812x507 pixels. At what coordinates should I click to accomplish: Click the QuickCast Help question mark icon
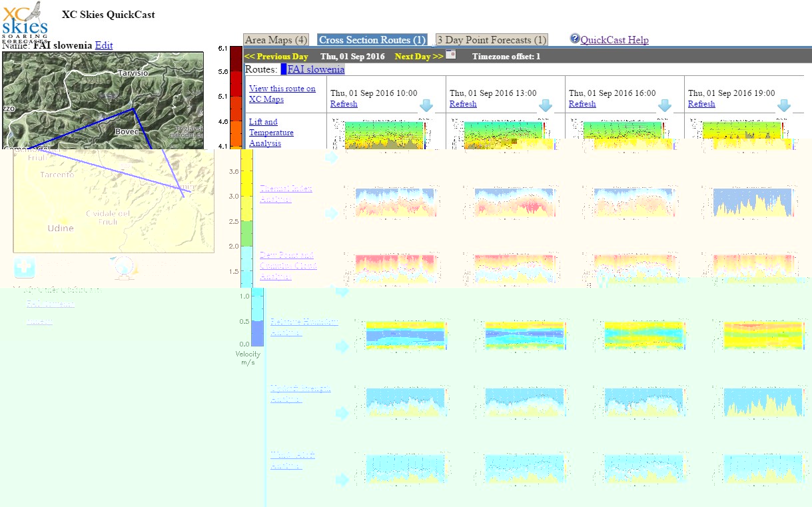pos(575,39)
